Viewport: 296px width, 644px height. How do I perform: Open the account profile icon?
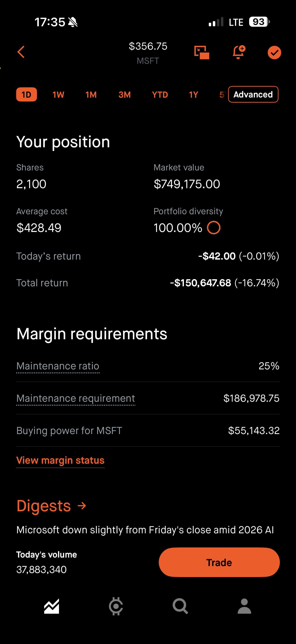244,606
